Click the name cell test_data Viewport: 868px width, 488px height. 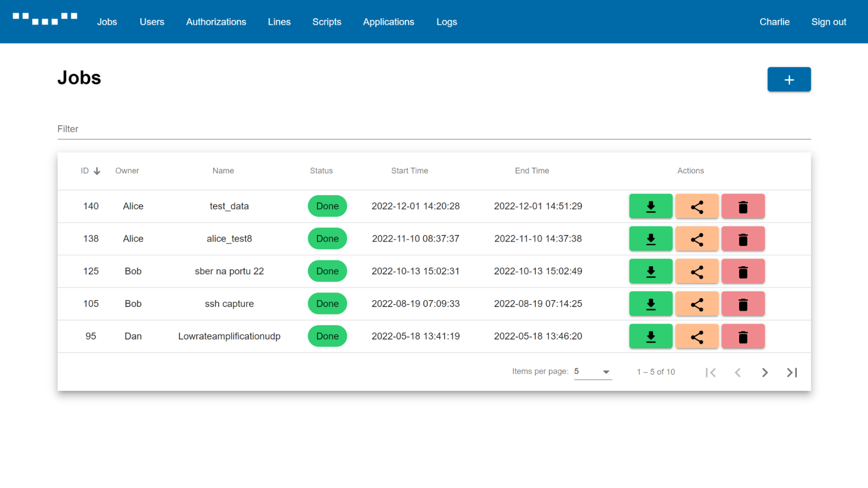(229, 206)
